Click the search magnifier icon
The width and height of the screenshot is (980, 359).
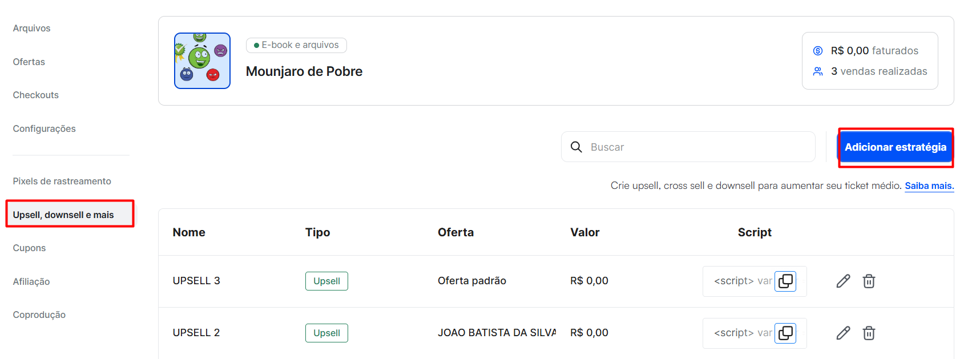[x=576, y=147]
